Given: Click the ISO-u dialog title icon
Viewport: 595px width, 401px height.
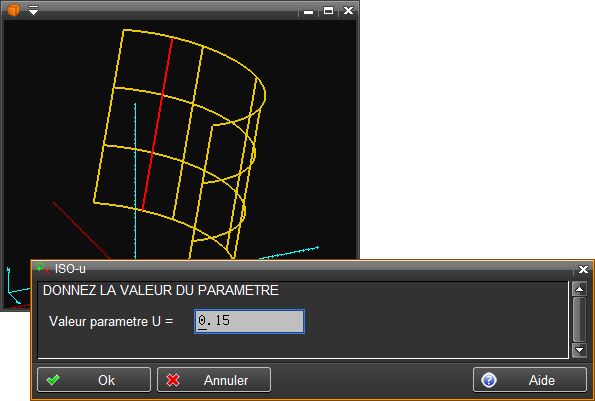Looking at the screenshot, I should pyautogui.click(x=42, y=269).
